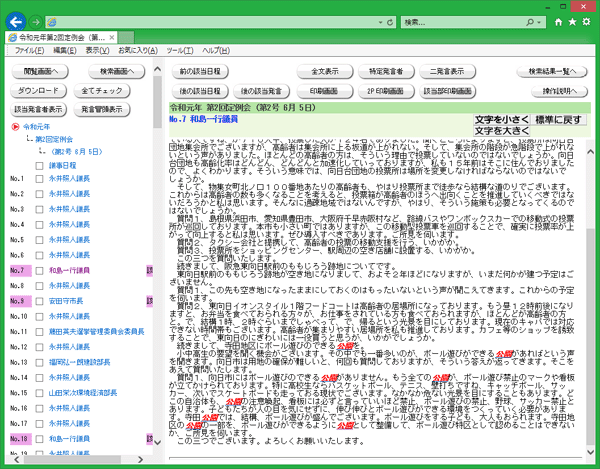Check the No.11 選挙管理委員会委員長 checkbox

(39, 332)
